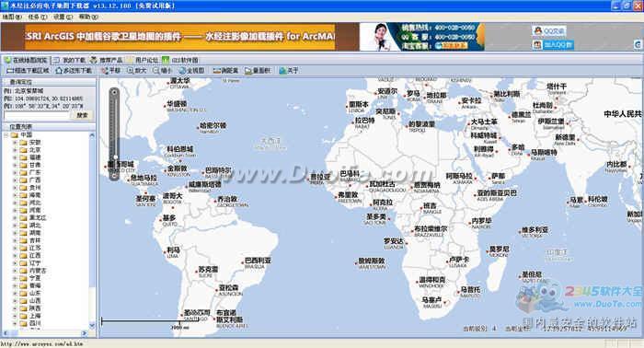Image resolution: width=644 pixels, height=348 pixels.
Task: Pick the 测距离 measure distance tool
Action: click(x=225, y=71)
